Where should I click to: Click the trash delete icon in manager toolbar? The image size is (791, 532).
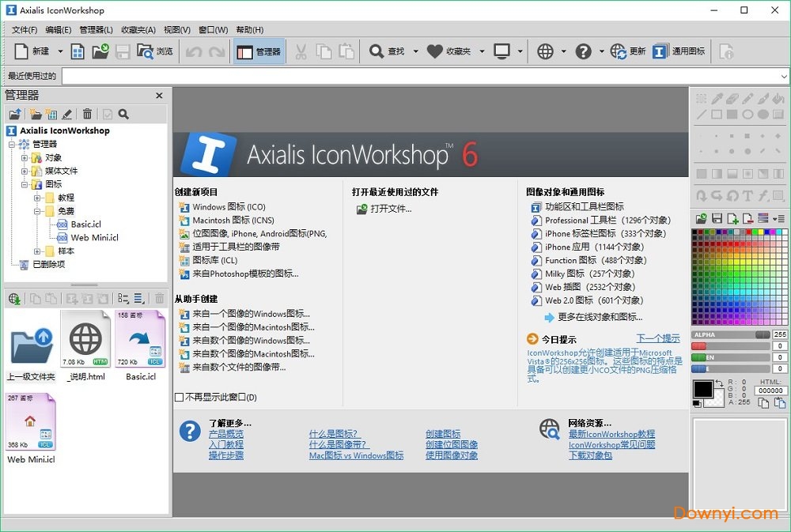(87, 114)
